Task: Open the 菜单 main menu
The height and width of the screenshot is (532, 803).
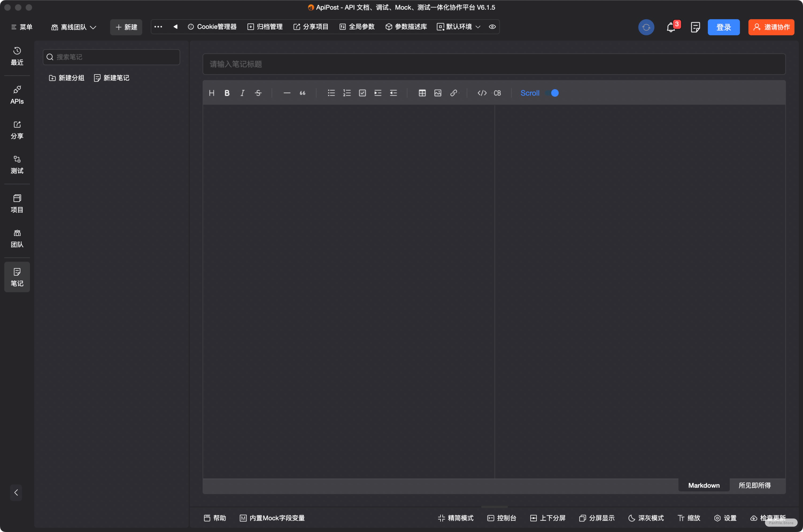Action: [22, 27]
